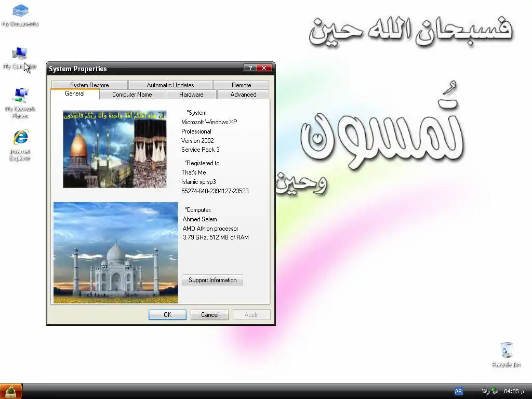Click the Service Pack 3 text
Image resolution: width=532 pixels, height=399 pixels.
pos(200,150)
